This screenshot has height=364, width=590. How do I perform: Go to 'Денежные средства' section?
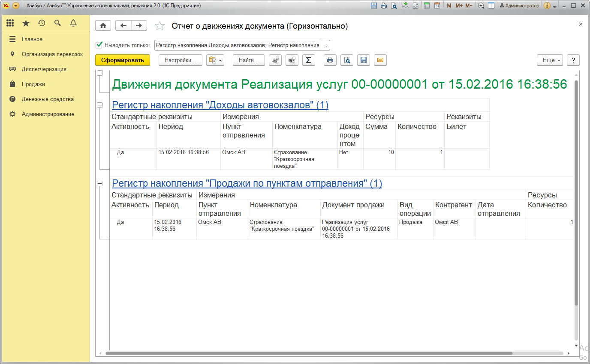coord(48,99)
